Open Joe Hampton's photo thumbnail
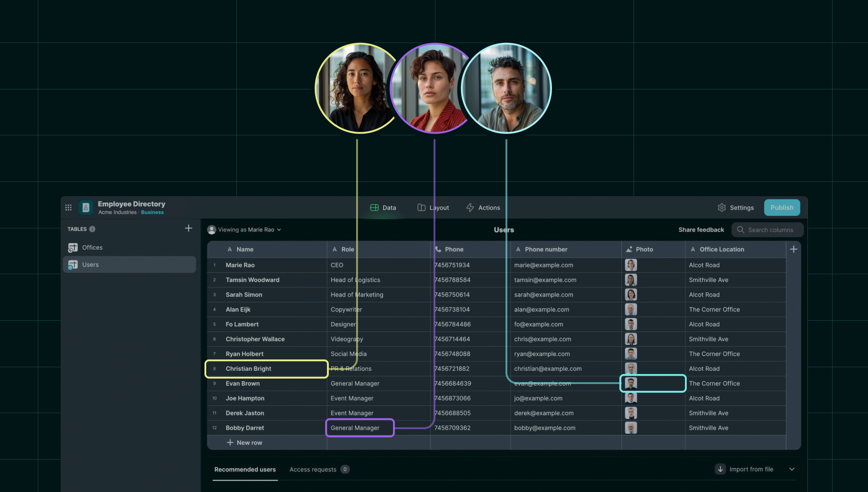Viewport: 868px width, 492px height. tap(631, 398)
